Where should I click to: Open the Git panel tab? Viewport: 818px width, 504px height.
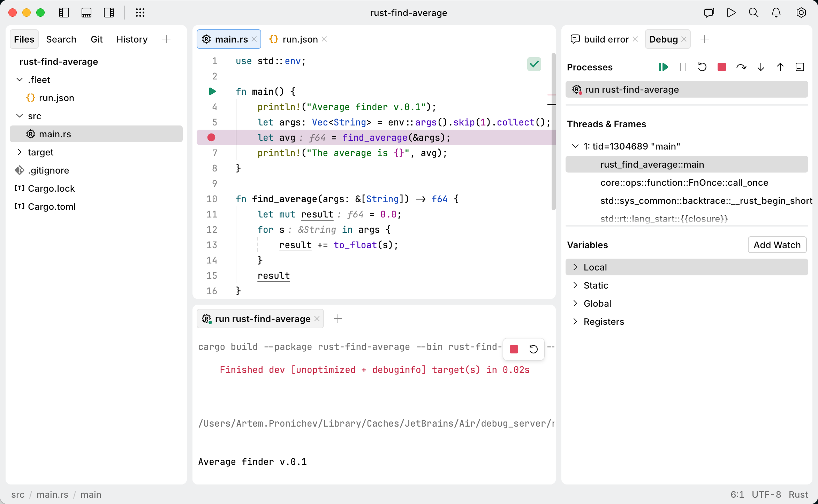[x=97, y=39]
